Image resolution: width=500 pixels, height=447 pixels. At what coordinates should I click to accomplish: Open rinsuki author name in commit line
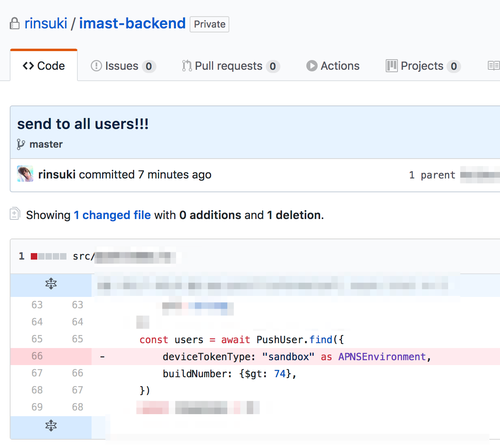click(57, 174)
